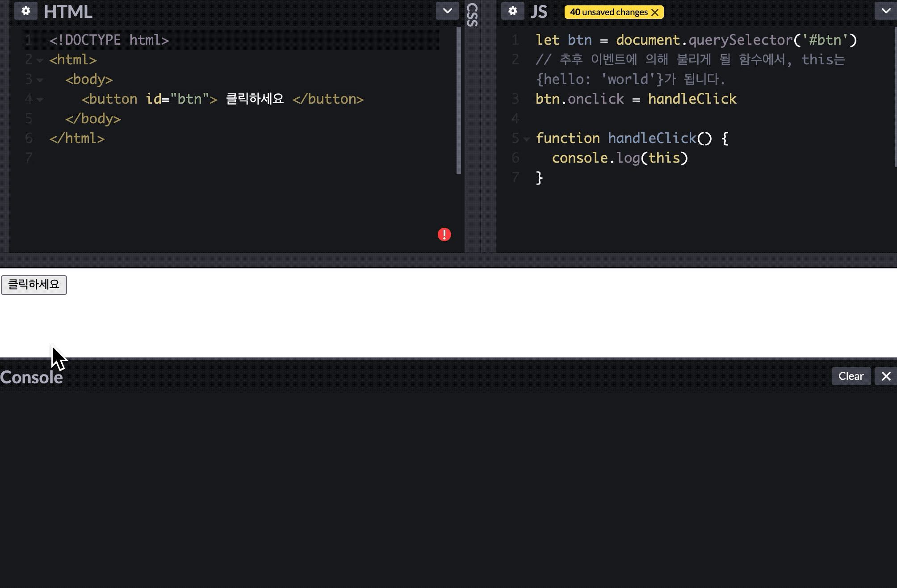Collapse the html tag fold arrow

coord(40,60)
